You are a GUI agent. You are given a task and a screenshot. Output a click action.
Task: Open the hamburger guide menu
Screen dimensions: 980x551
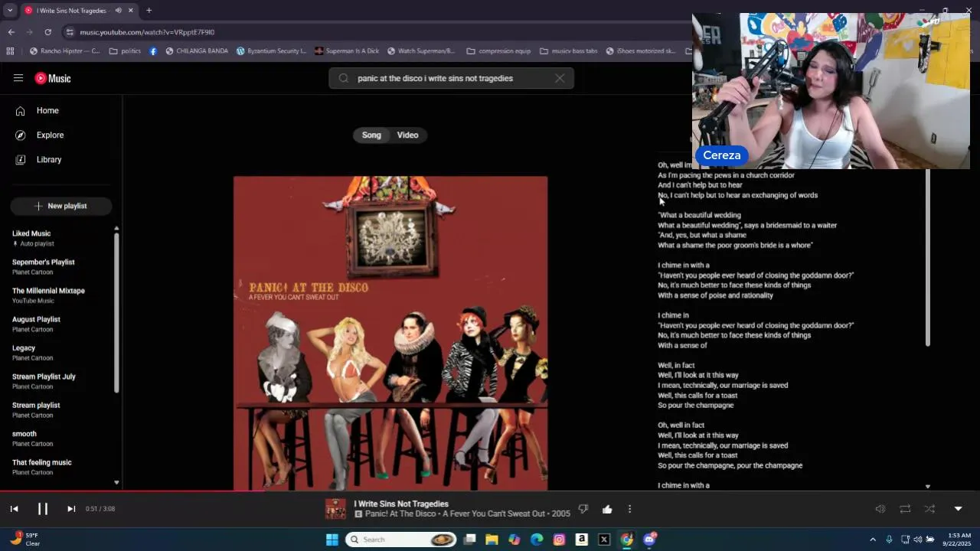pos(18,78)
